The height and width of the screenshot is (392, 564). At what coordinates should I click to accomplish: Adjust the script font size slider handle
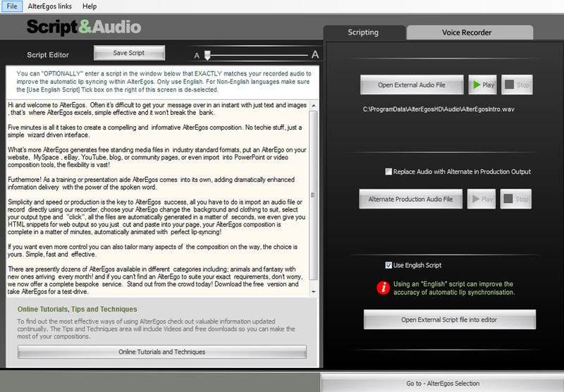207,55
